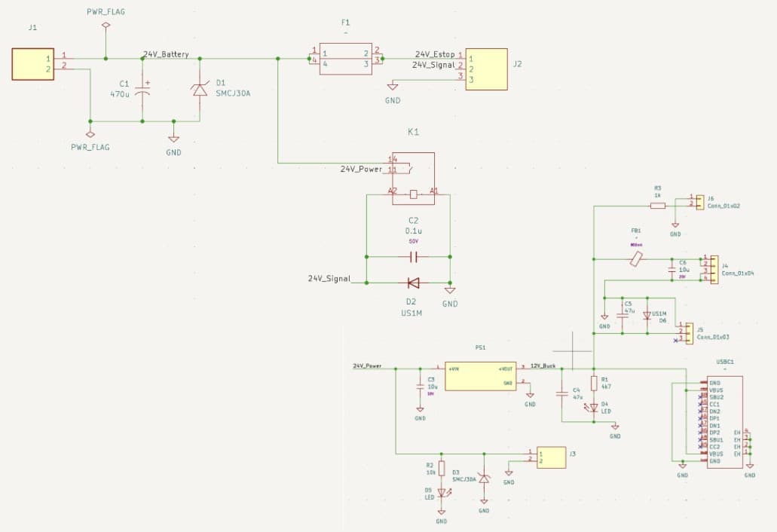The width and height of the screenshot is (777, 532).
Task: Select the D1 TVS diode symbol
Action: click(200, 90)
